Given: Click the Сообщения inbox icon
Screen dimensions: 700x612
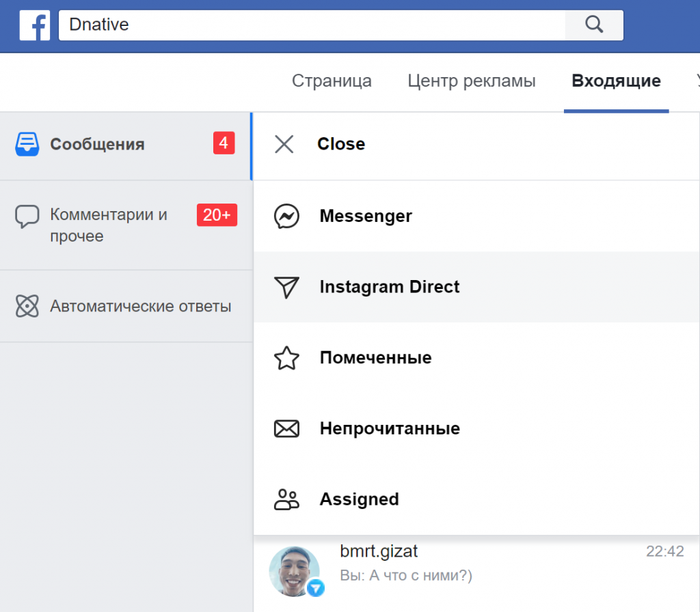Looking at the screenshot, I should (x=27, y=144).
